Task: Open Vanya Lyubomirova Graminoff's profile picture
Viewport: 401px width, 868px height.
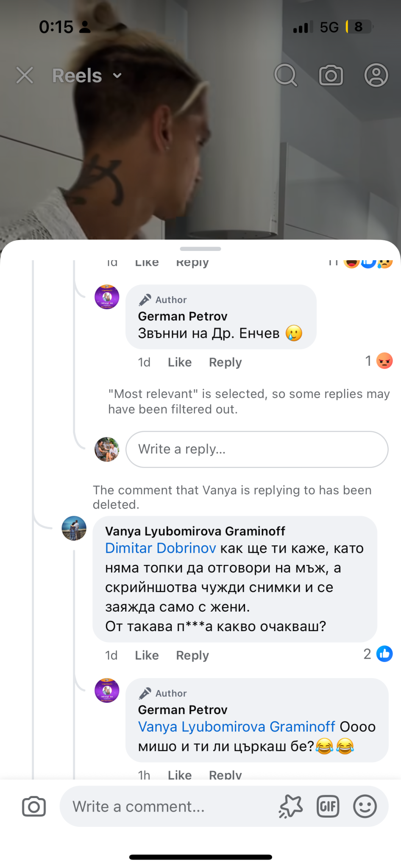Action: tap(74, 528)
